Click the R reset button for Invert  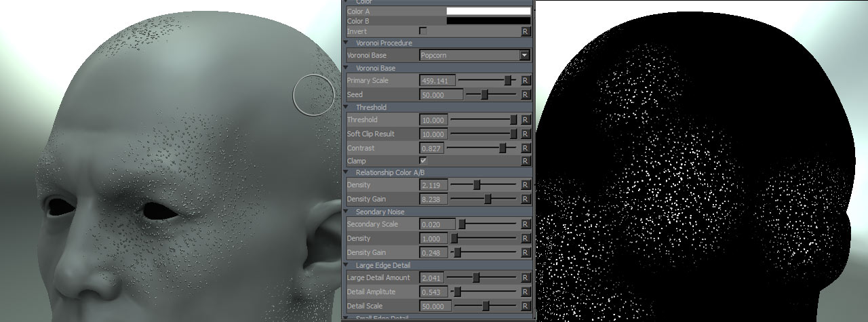tap(525, 31)
